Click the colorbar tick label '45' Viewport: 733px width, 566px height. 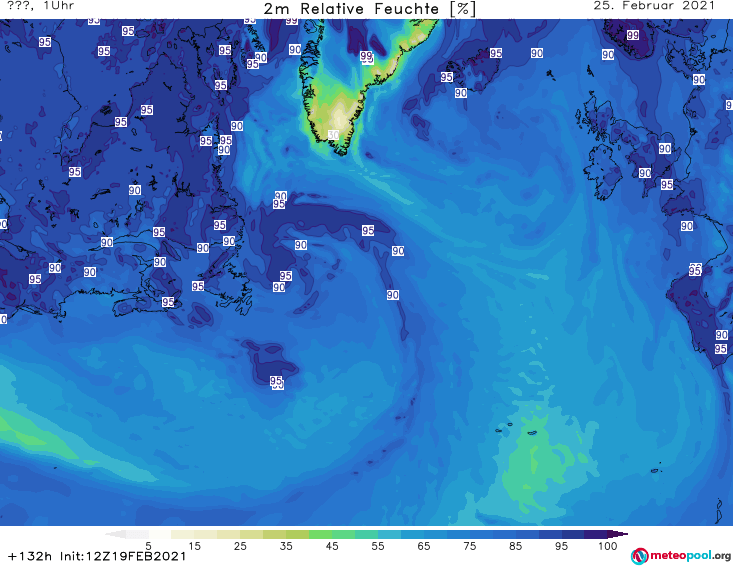[332, 546]
